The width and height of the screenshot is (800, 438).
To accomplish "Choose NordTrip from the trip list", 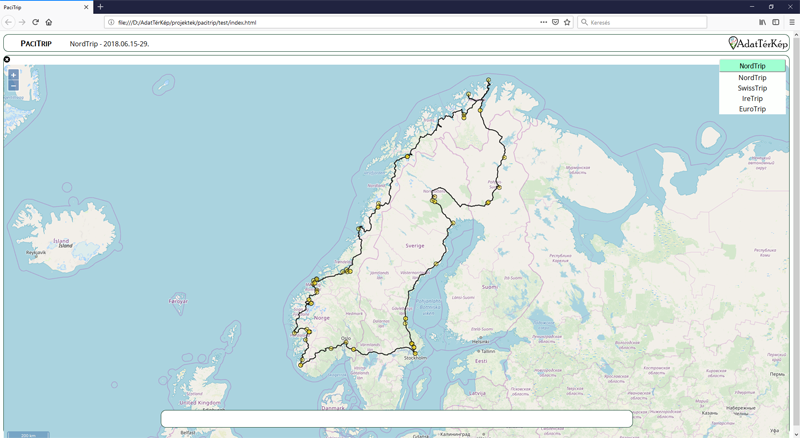I will coord(752,78).
